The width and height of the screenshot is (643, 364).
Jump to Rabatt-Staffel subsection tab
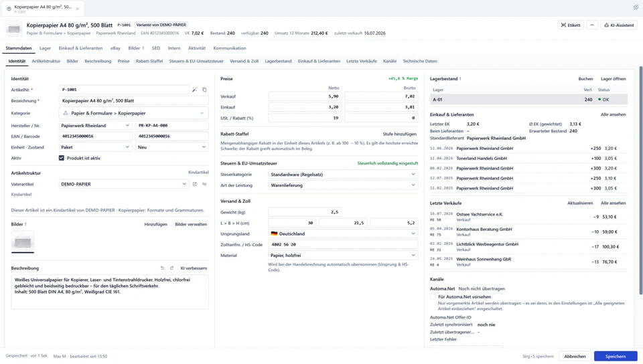tap(149, 62)
